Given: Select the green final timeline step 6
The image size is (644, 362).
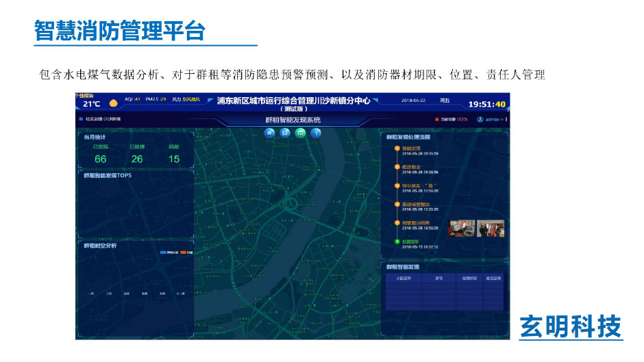Looking at the screenshot, I should pyautogui.click(x=397, y=242).
